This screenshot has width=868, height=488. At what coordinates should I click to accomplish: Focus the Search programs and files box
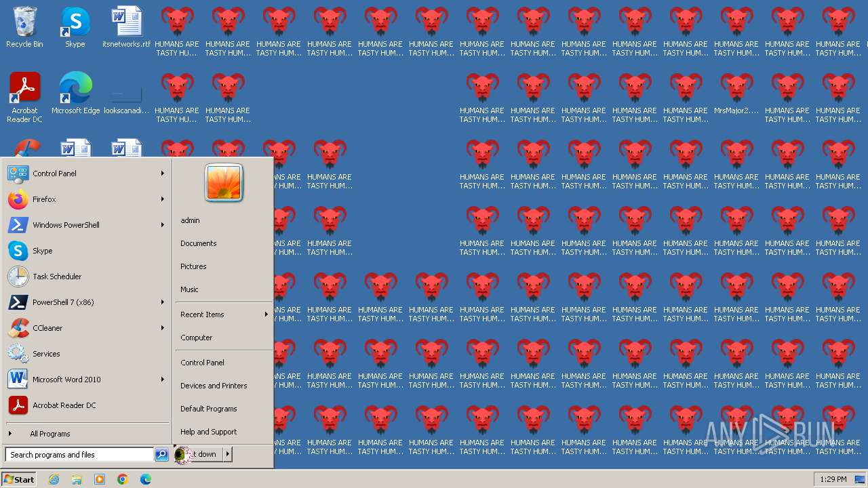[79, 455]
